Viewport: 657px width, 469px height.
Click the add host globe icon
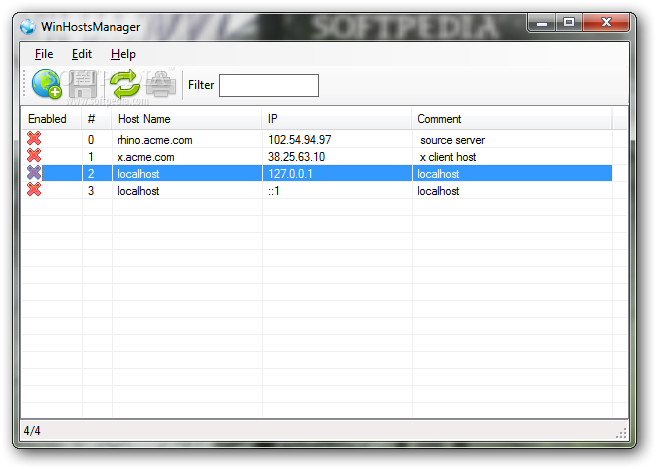point(47,84)
